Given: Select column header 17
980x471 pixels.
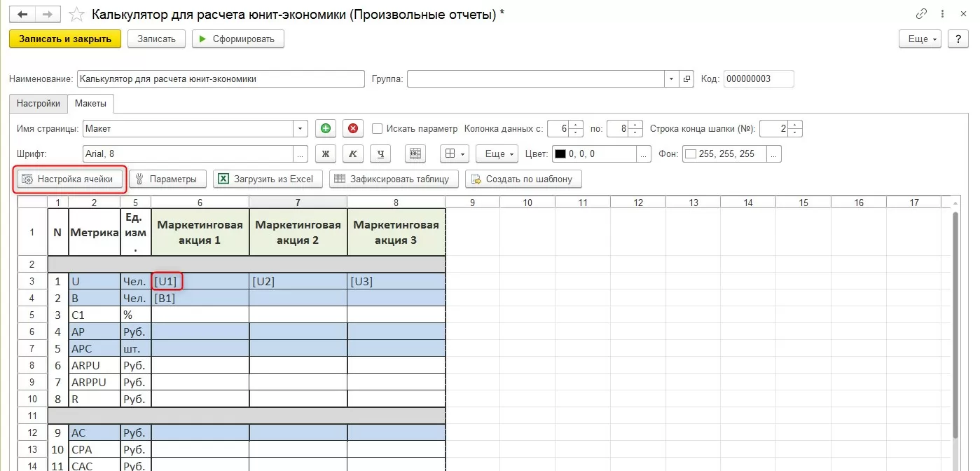Looking at the screenshot, I should pyautogui.click(x=913, y=203).
